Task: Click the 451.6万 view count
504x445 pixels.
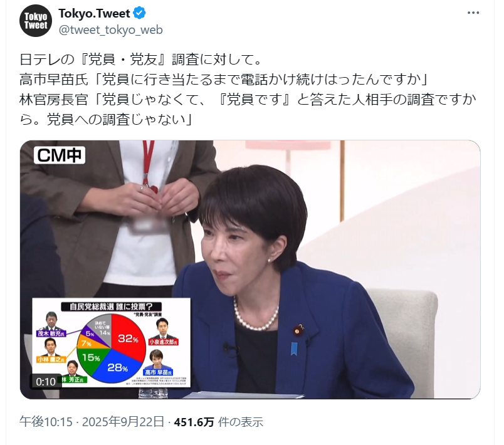Action: click(194, 422)
